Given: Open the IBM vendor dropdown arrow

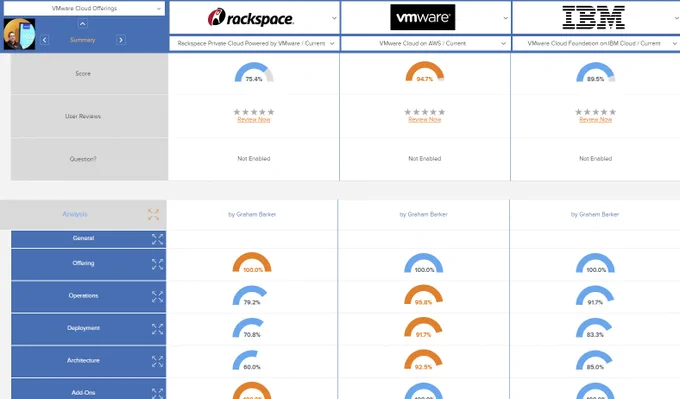Looking at the screenshot, I should pos(676,18).
